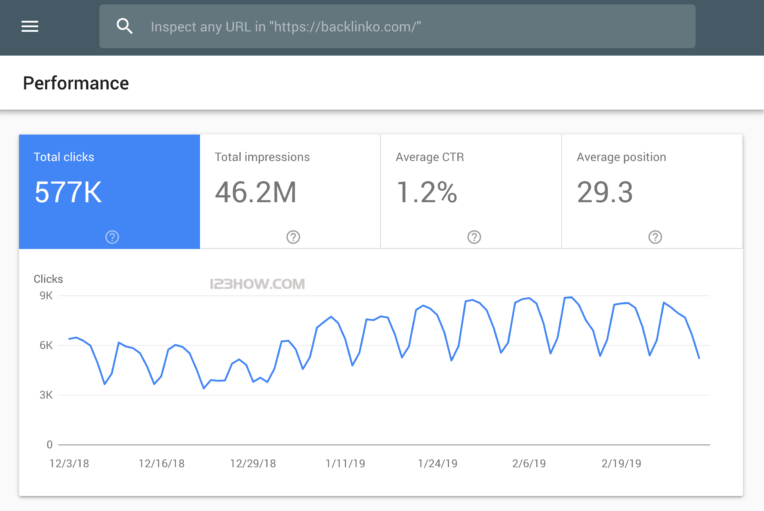Open the hamburger navigation menu
The width and height of the screenshot is (764, 511).
(30, 27)
